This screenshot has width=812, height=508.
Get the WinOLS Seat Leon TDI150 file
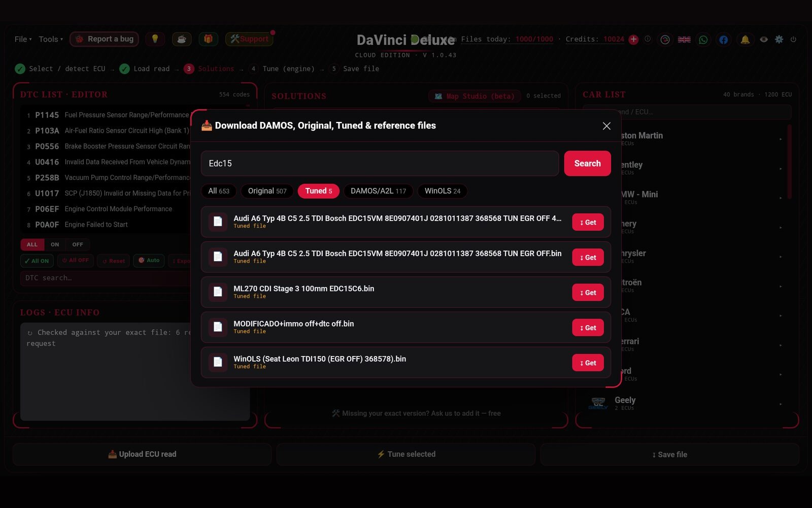(x=588, y=363)
